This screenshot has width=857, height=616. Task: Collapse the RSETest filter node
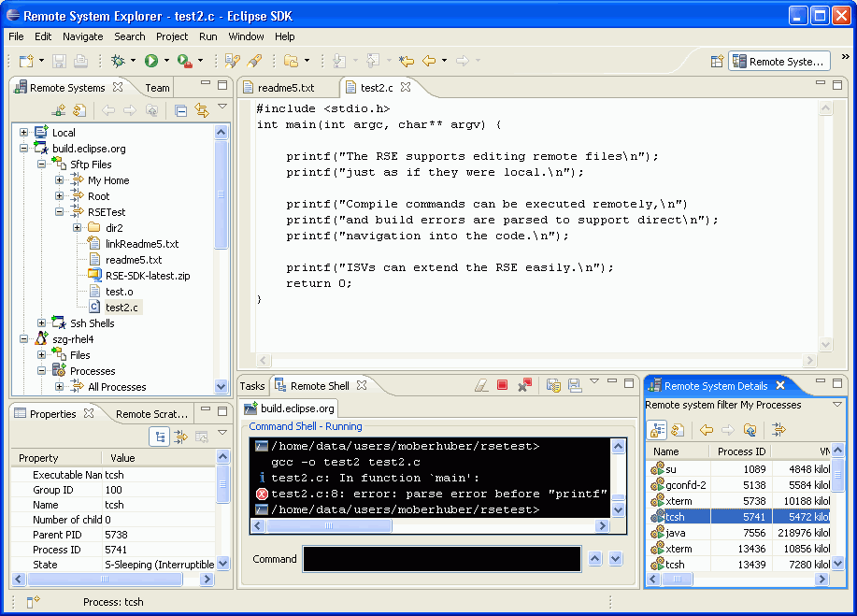pos(59,211)
